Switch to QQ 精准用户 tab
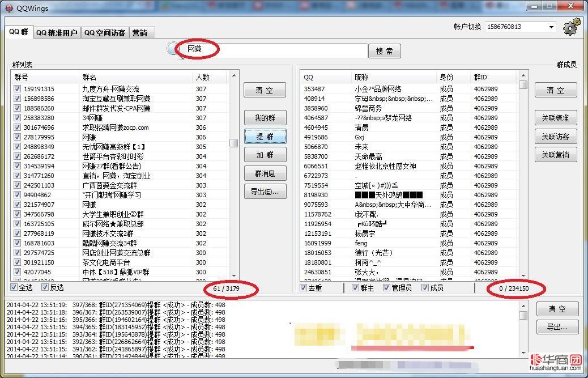 point(57,33)
